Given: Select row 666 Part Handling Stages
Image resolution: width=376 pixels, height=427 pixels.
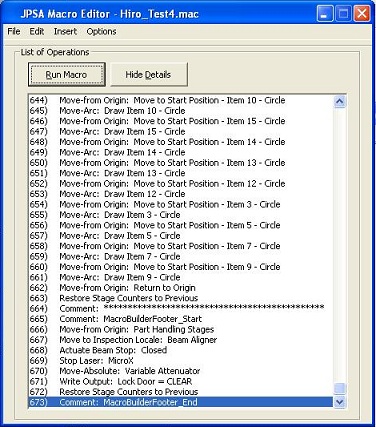Looking at the screenshot, I should click(x=181, y=329).
